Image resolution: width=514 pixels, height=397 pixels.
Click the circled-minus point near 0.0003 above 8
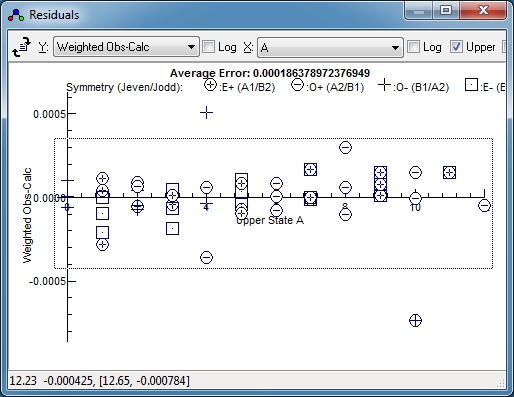[345, 147]
